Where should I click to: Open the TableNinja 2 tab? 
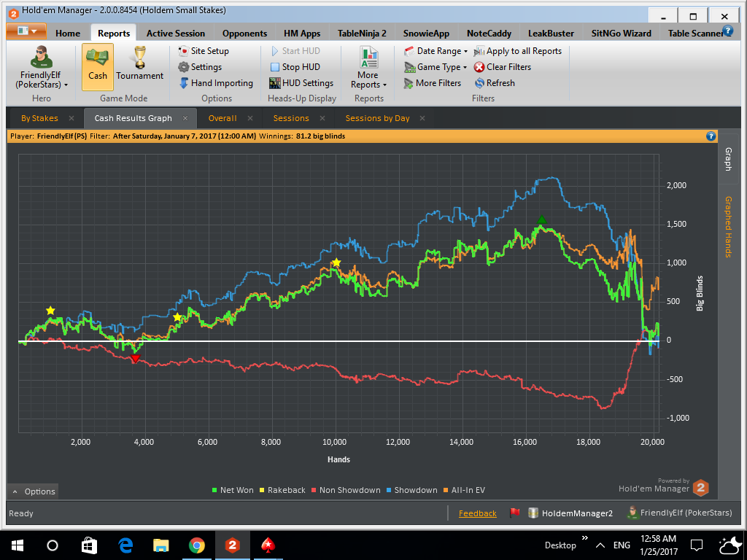(362, 34)
